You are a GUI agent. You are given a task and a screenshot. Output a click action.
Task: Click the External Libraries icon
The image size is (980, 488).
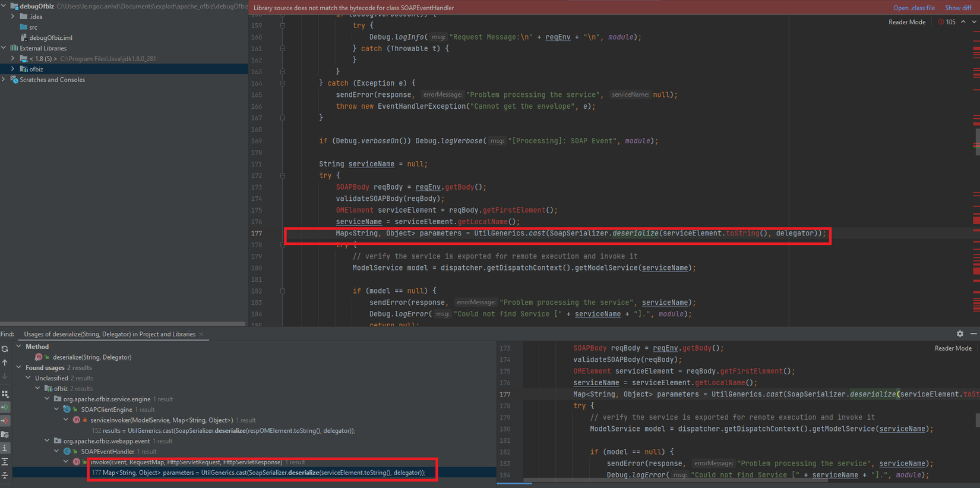coord(14,48)
